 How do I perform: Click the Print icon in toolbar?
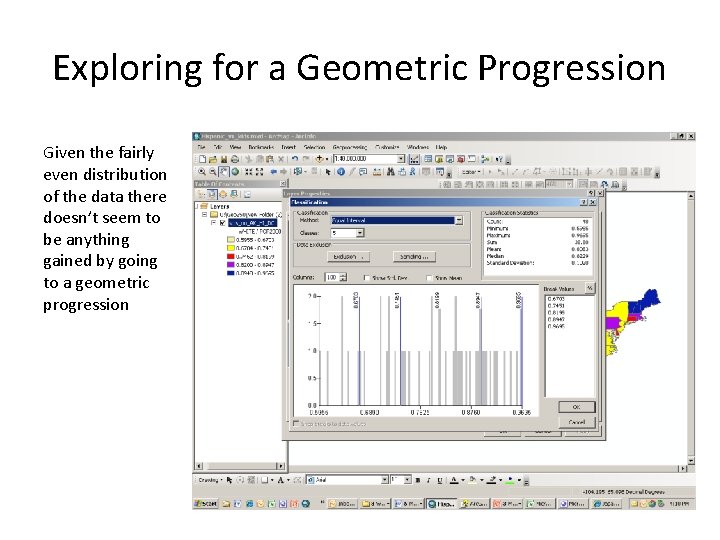235,159
